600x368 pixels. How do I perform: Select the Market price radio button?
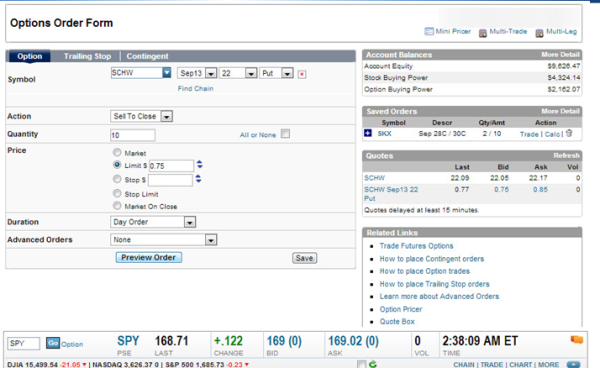click(x=117, y=153)
